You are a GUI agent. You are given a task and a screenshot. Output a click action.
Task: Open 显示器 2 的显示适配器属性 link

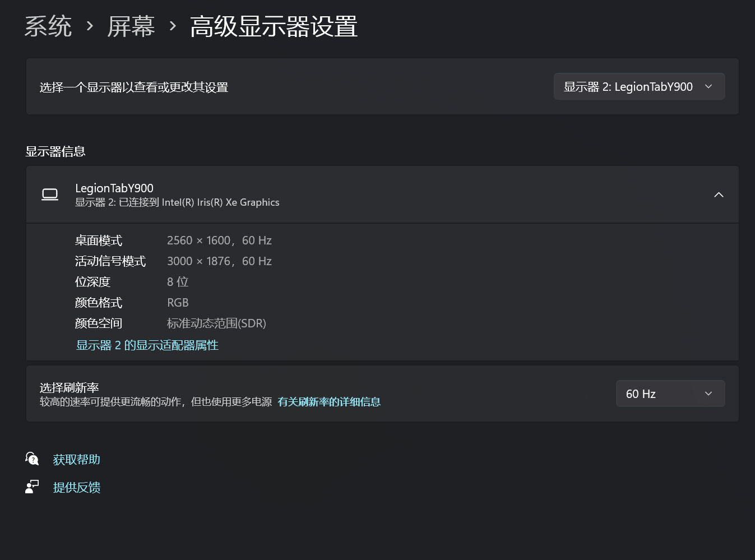click(147, 345)
